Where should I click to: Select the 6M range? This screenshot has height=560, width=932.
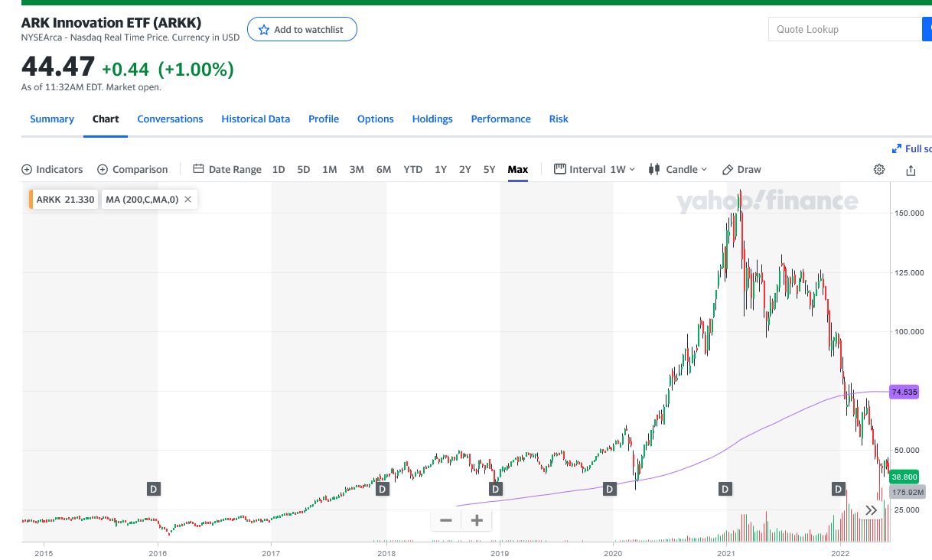(x=384, y=170)
